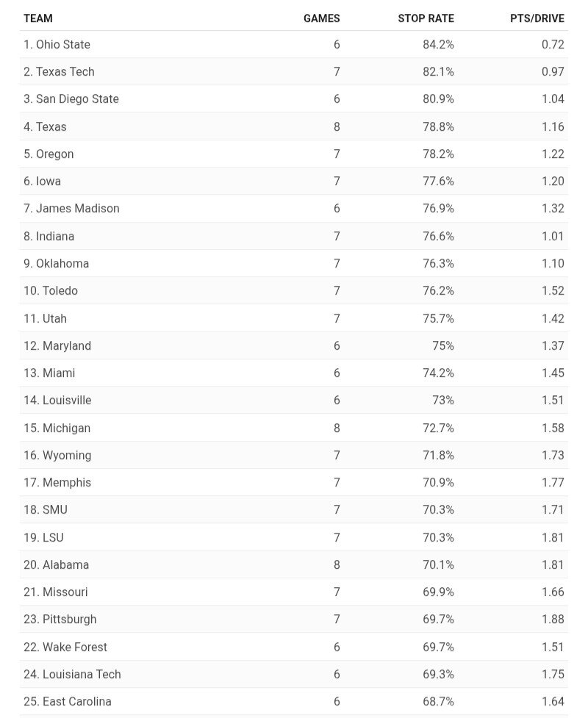This screenshot has height=718, width=588.
Task: Select the Ohio State row
Action: 294,44
